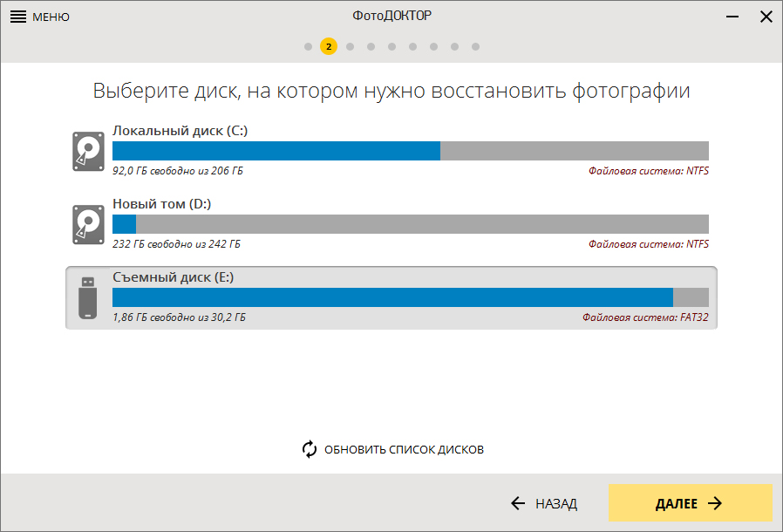The width and height of the screenshot is (783, 532).
Task: Click the text 1,86 ГБ свободно из 30,2 ГБ
Action: click(179, 317)
